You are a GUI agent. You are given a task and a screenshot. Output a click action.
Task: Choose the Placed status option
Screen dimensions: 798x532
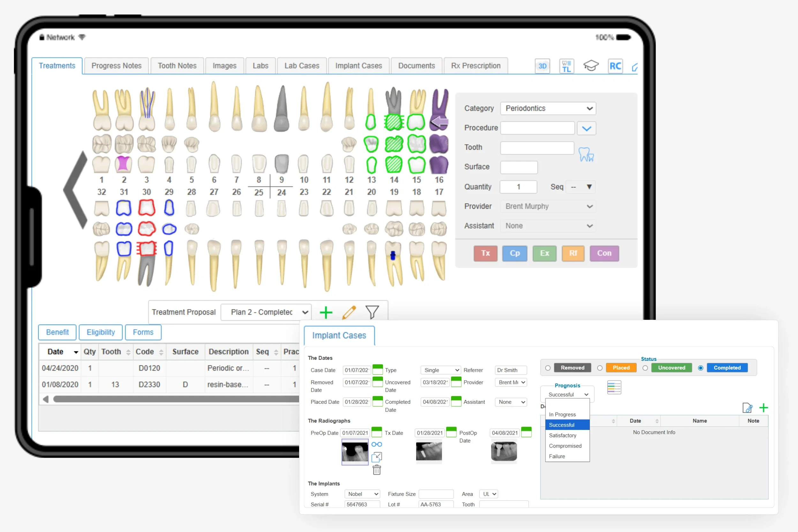tap(621, 368)
